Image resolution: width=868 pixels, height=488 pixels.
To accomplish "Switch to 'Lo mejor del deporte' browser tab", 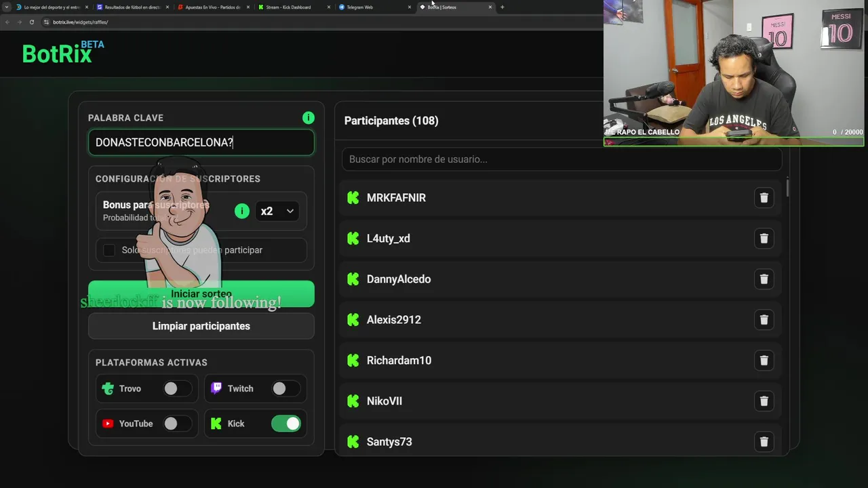I will pyautogui.click(x=52, y=7).
